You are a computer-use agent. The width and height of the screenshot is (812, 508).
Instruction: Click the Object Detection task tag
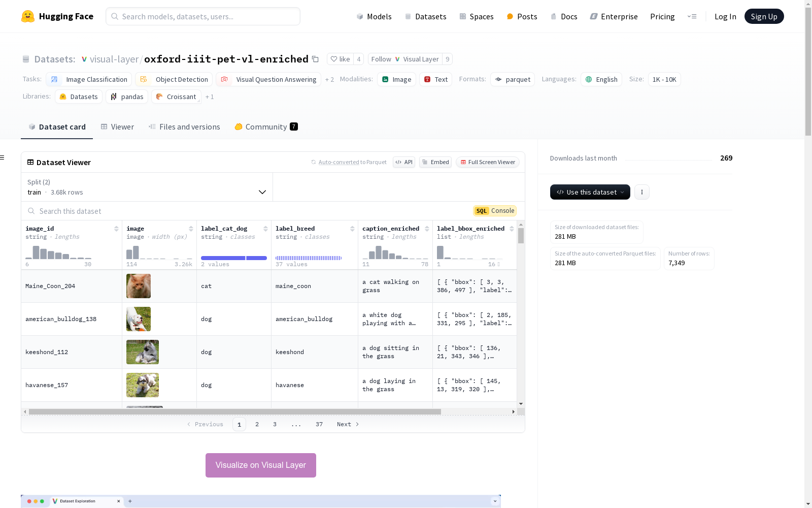[x=174, y=79]
